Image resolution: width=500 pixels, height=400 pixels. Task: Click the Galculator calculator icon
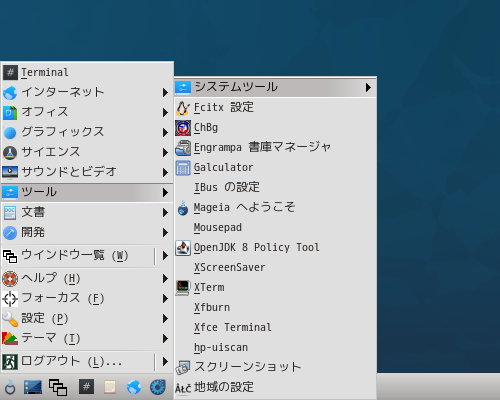click(183, 168)
